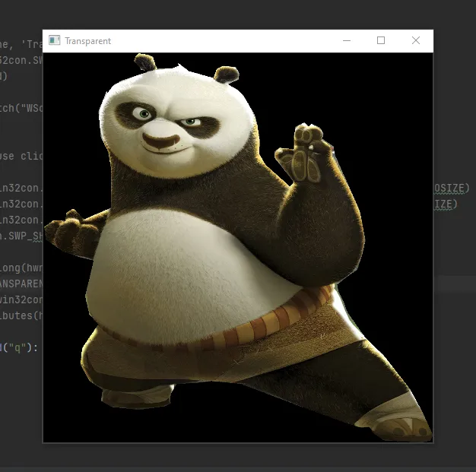
Task: Click the 'OSIZE)' code text in the editor
Action: pyautogui.click(x=452, y=188)
